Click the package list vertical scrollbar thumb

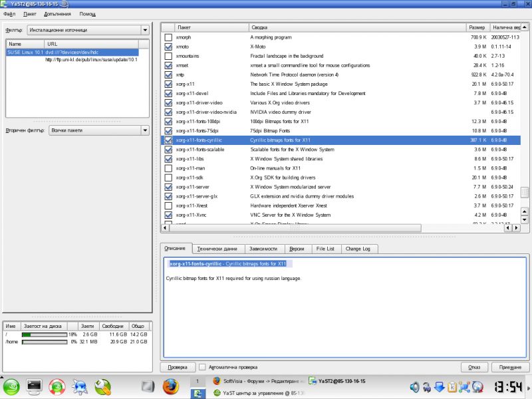[x=525, y=192]
